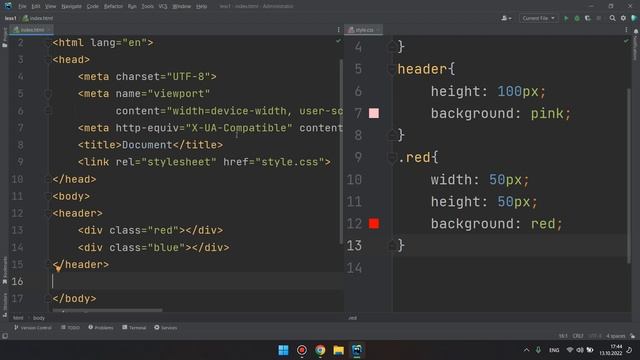Open Google Chrome from the taskbar

[320, 350]
